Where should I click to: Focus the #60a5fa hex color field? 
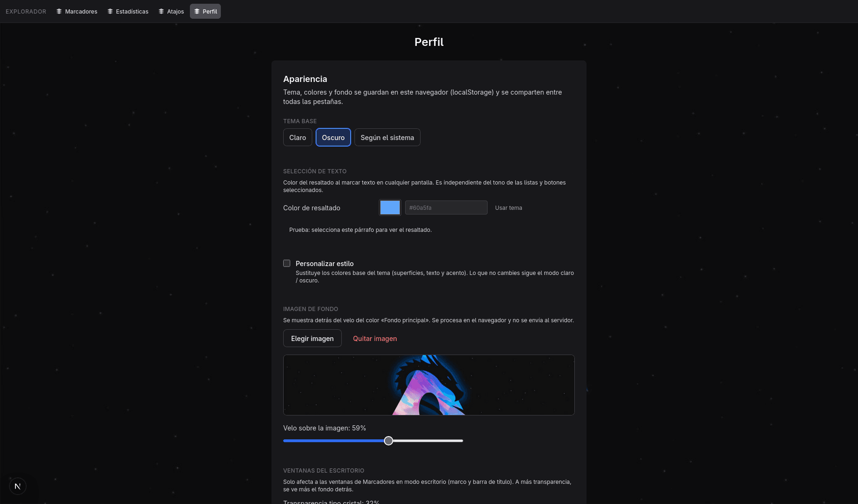tap(446, 208)
